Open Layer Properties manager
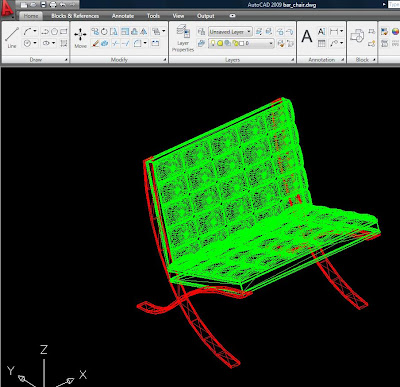The width and height of the screenshot is (400, 387). point(183,38)
